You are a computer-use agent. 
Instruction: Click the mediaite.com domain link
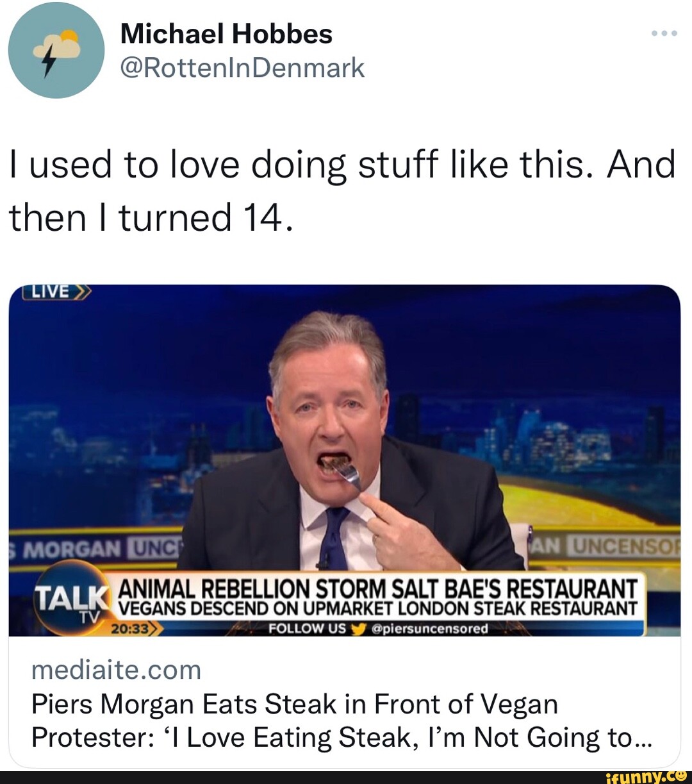click(116, 670)
